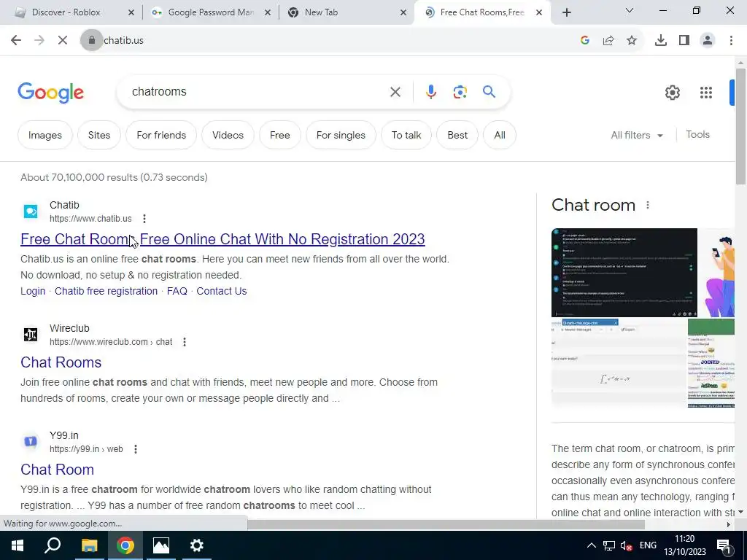Click the Chatib favicon
This screenshot has height=560, width=747.
click(31, 211)
